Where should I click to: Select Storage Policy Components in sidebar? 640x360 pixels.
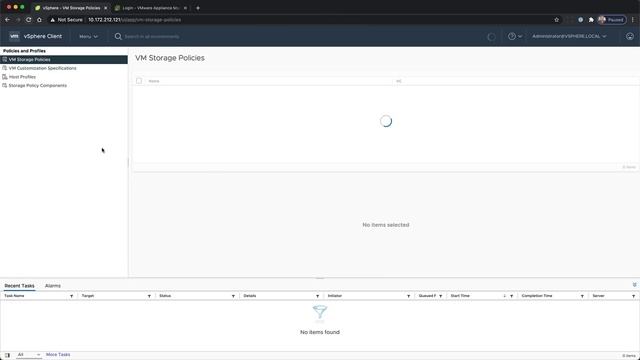(x=38, y=85)
